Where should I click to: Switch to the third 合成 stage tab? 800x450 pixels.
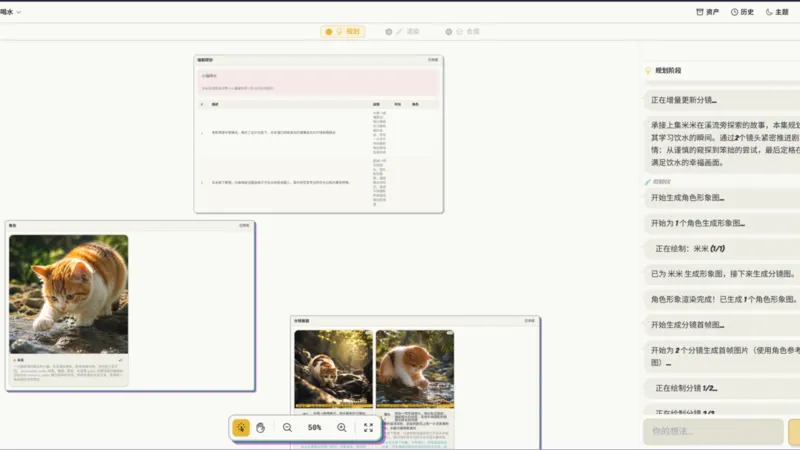click(x=463, y=32)
